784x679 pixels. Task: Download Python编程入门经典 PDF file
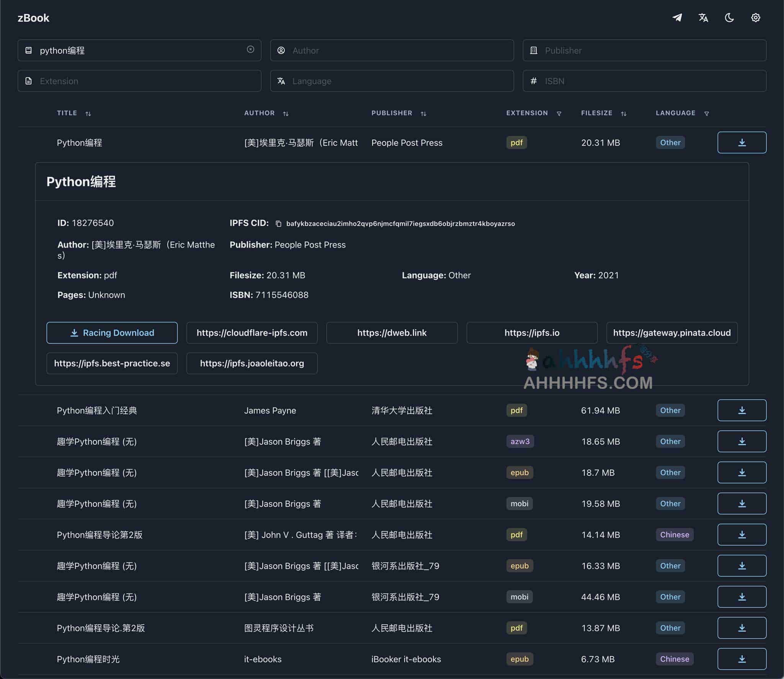tap(742, 410)
